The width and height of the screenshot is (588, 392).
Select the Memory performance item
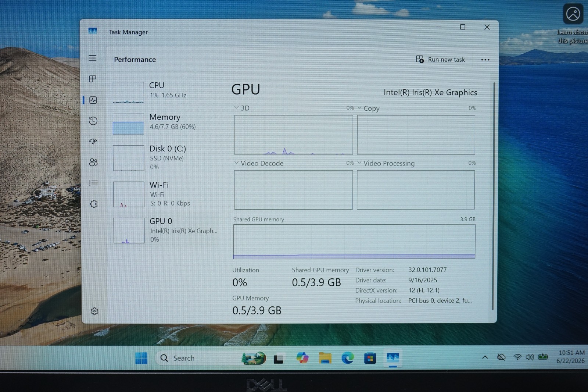tap(165, 123)
